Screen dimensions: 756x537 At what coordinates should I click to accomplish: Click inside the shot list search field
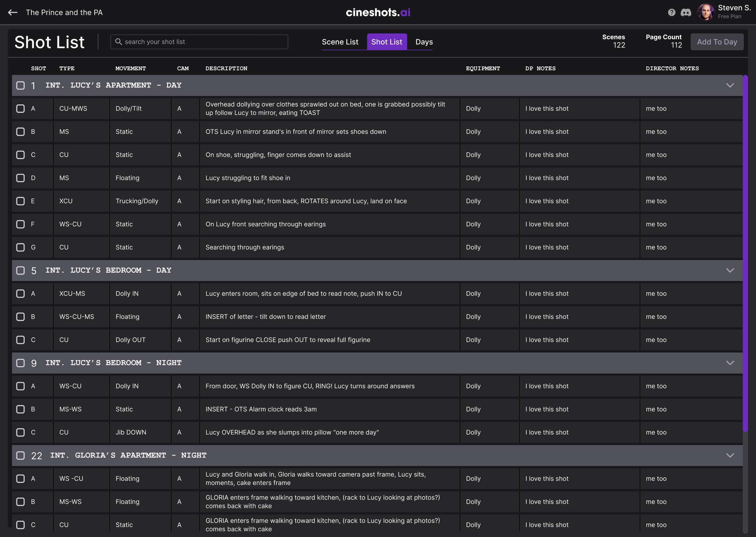[198, 42]
